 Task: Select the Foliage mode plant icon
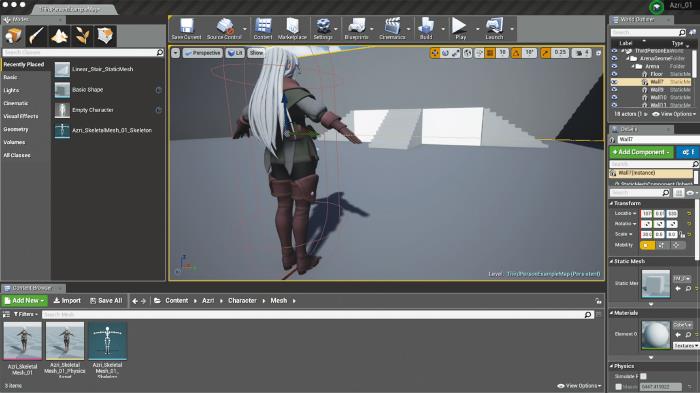(82, 36)
